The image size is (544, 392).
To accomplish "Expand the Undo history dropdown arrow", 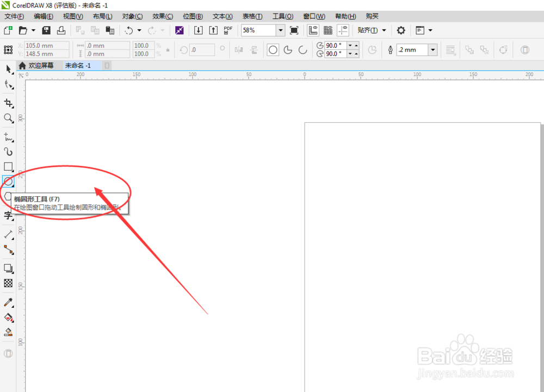I will (x=139, y=30).
